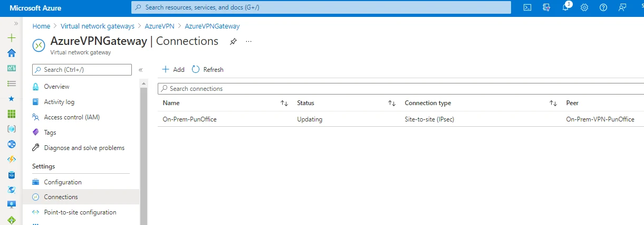Open the SQL databases icon
The height and width of the screenshot is (225, 644).
(x=11, y=175)
